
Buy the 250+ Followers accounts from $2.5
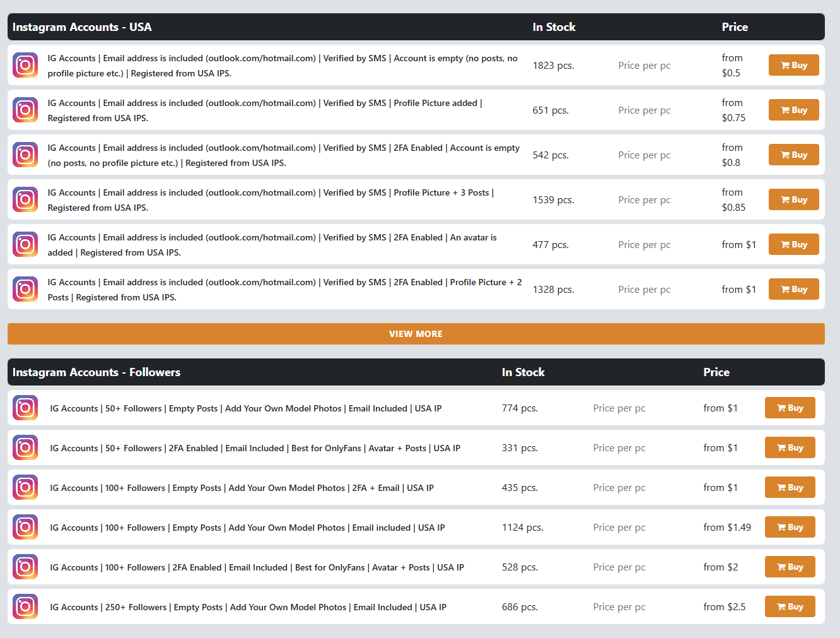click(790, 606)
